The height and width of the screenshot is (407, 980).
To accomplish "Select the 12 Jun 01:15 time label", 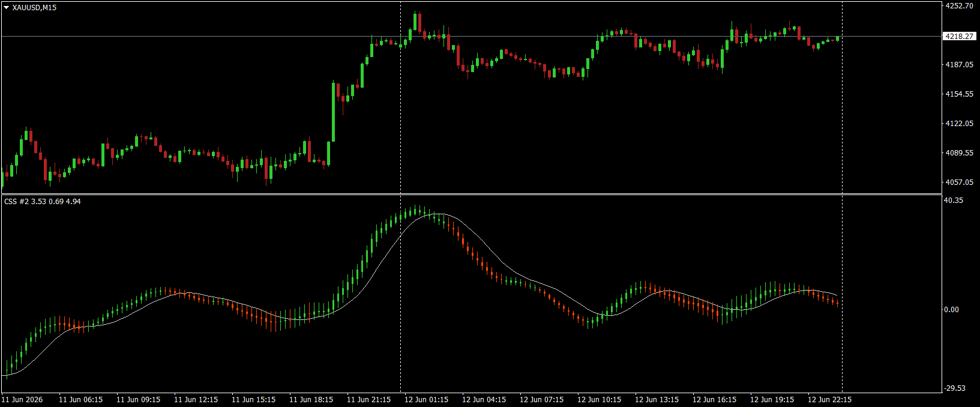I will point(426,400).
